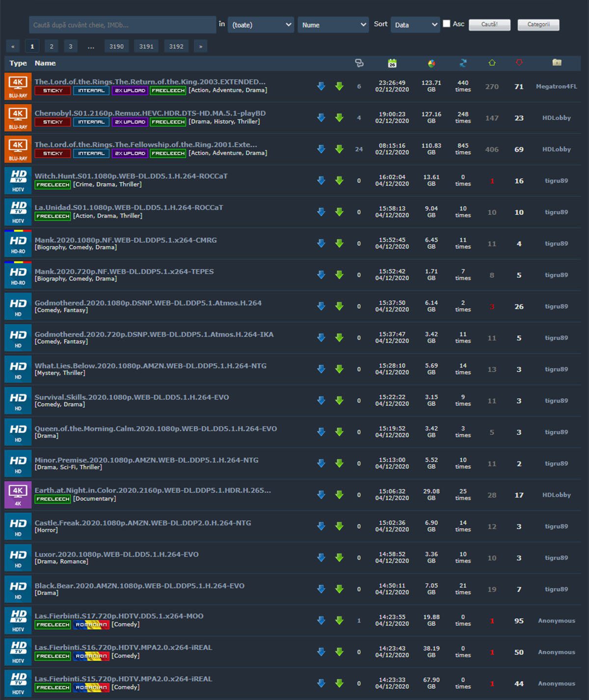Jump to page 3192 in pagination
The image size is (589, 700).
(x=176, y=46)
